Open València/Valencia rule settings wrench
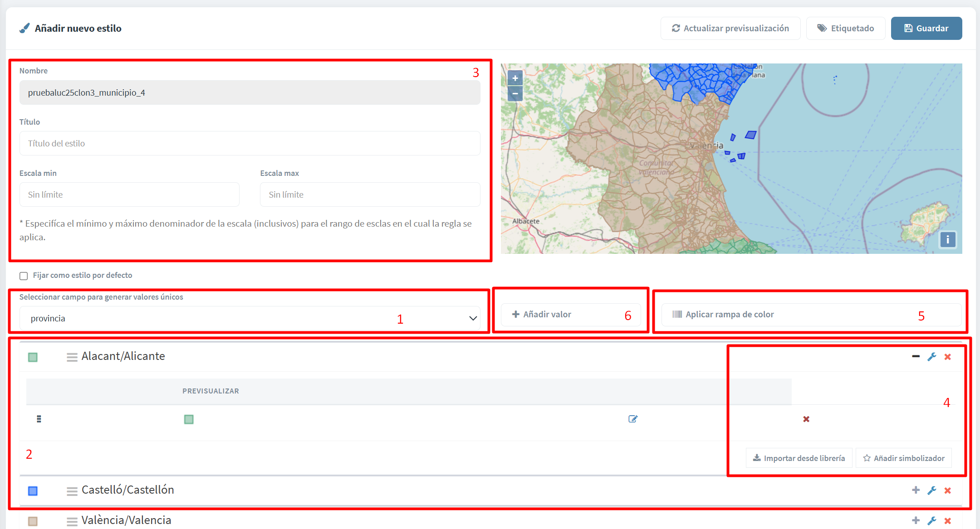Image resolution: width=980 pixels, height=529 pixels. tap(932, 521)
